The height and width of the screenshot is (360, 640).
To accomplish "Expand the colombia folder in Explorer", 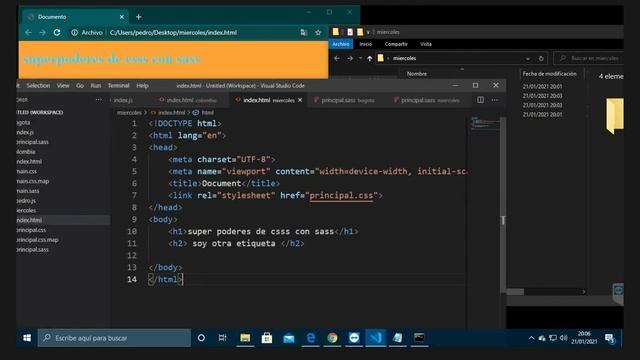I will [x=26, y=152].
